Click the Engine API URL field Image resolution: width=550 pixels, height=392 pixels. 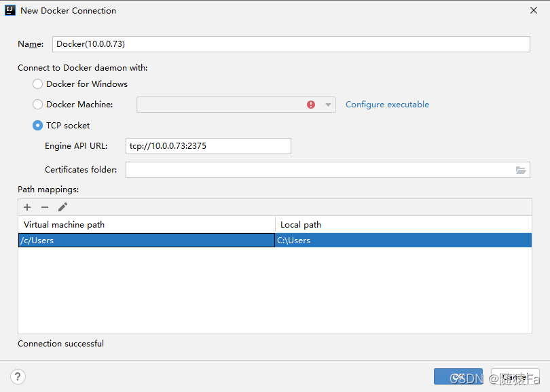pyautogui.click(x=208, y=146)
